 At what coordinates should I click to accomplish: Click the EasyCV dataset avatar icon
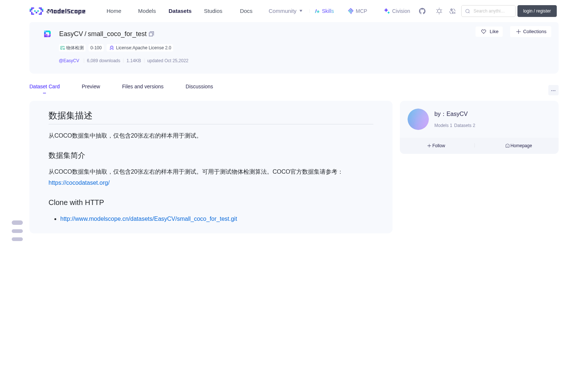(47, 34)
